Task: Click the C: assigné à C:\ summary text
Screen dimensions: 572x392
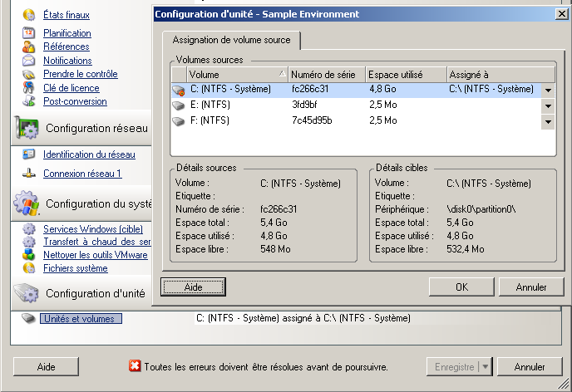Action: pyautogui.click(x=303, y=318)
